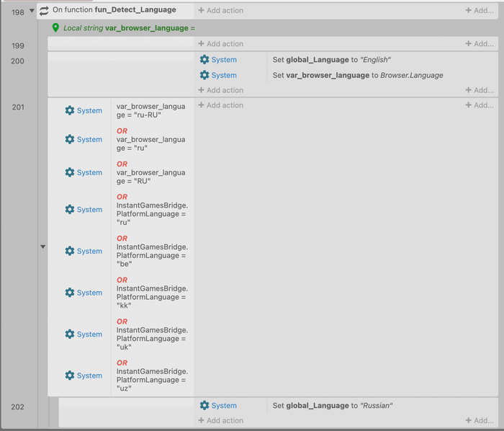Add action to function fun_Detect_Language event
This screenshot has width=504, height=431.
pyautogui.click(x=221, y=10)
